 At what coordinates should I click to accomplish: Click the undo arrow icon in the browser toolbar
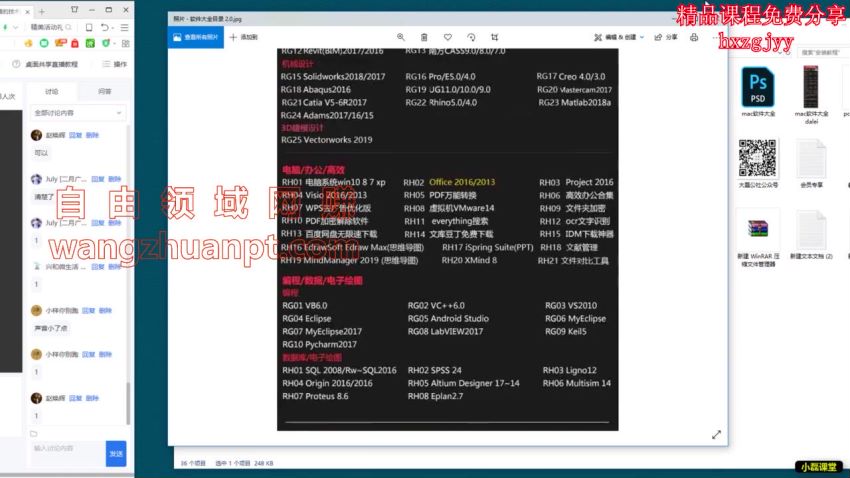click(104, 27)
